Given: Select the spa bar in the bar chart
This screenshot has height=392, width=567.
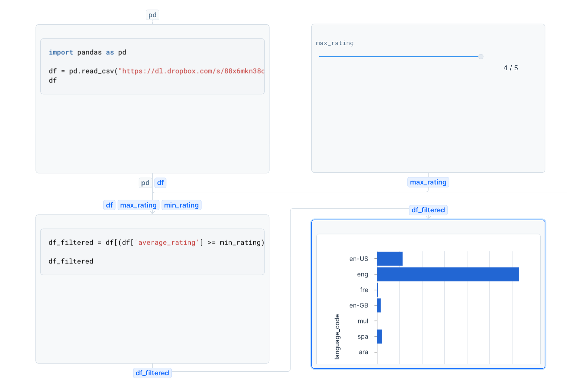Looking at the screenshot, I should 380,337.
